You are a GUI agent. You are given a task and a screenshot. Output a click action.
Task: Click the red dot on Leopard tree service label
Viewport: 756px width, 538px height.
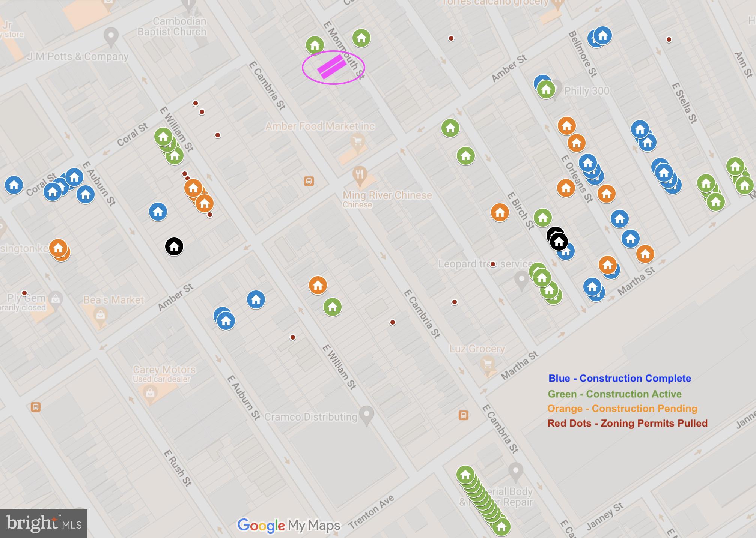point(493,264)
